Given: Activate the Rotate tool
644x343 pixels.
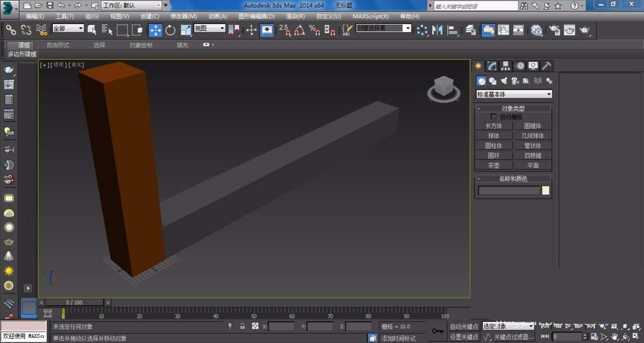Looking at the screenshot, I should click(171, 30).
